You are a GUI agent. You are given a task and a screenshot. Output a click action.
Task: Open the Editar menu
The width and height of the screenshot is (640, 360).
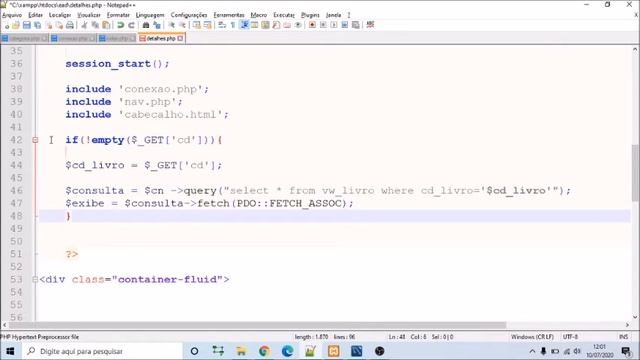coord(36,15)
